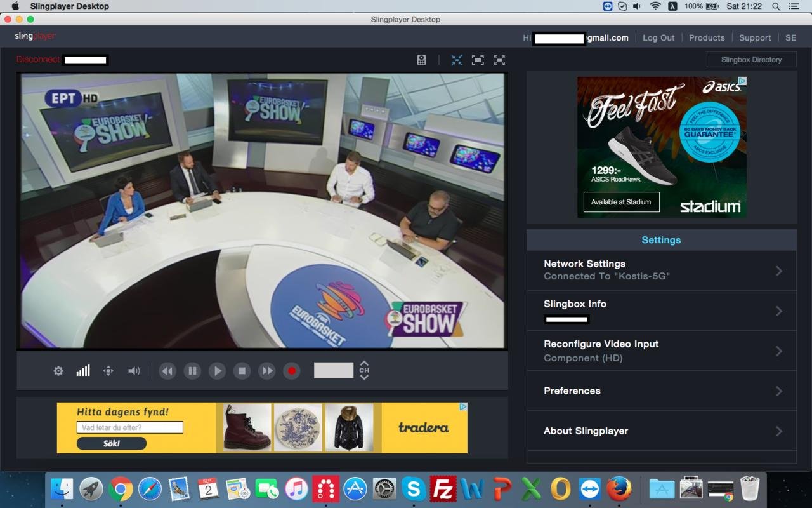Expand About Slingplayer row
The width and height of the screenshot is (812, 508).
(662, 431)
